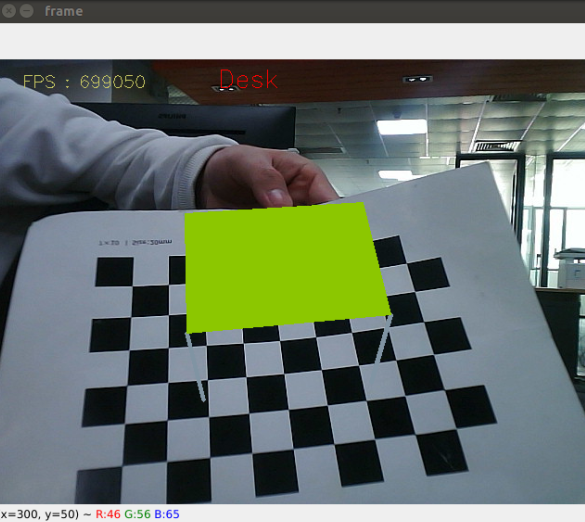Image resolution: width=585 pixels, height=522 pixels.
Task: Click the 'frame' title bar text
Action: click(x=64, y=11)
